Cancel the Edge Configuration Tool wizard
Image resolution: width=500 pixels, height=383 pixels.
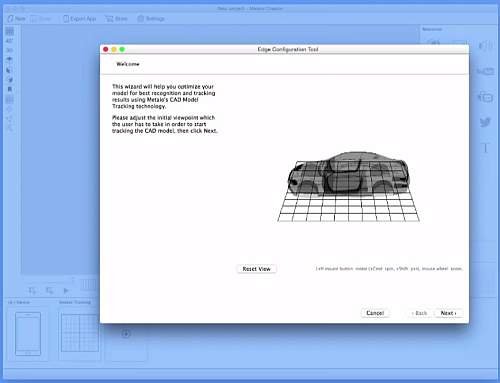(375, 313)
